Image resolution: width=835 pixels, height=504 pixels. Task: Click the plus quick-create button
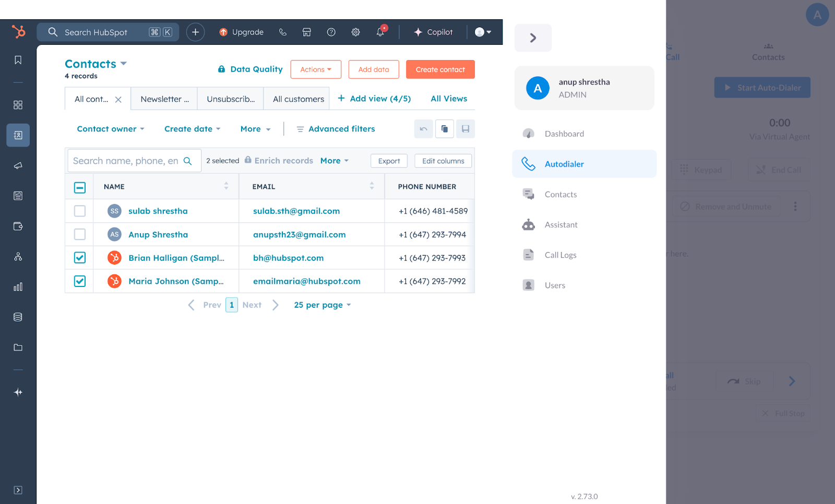point(195,32)
